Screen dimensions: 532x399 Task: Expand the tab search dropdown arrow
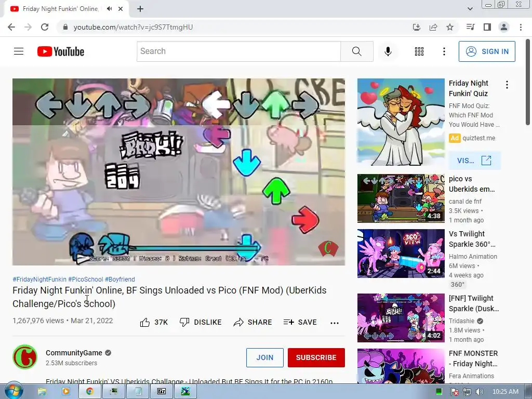(470, 9)
